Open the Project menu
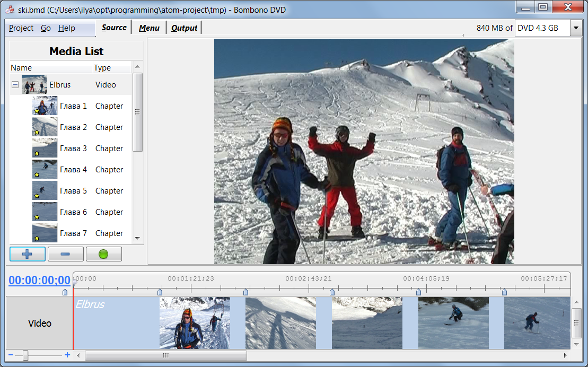Image resolution: width=588 pixels, height=367 pixels. pyautogui.click(x=21, y=28)
